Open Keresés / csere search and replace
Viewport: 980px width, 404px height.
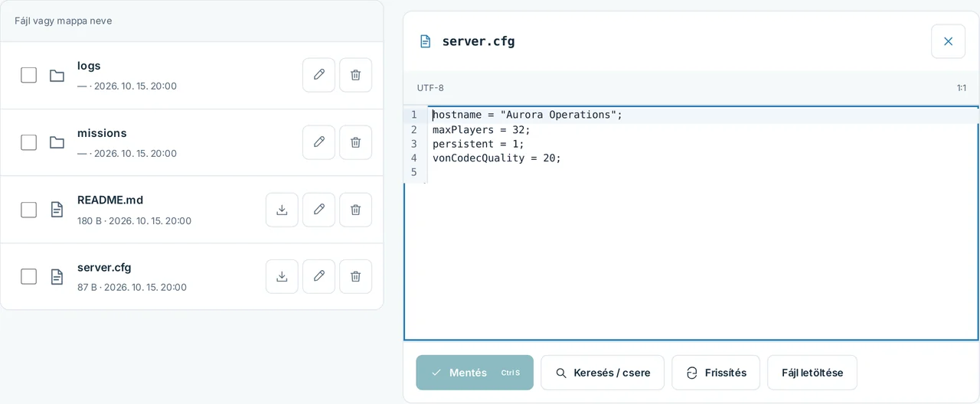tap(603, 373)
